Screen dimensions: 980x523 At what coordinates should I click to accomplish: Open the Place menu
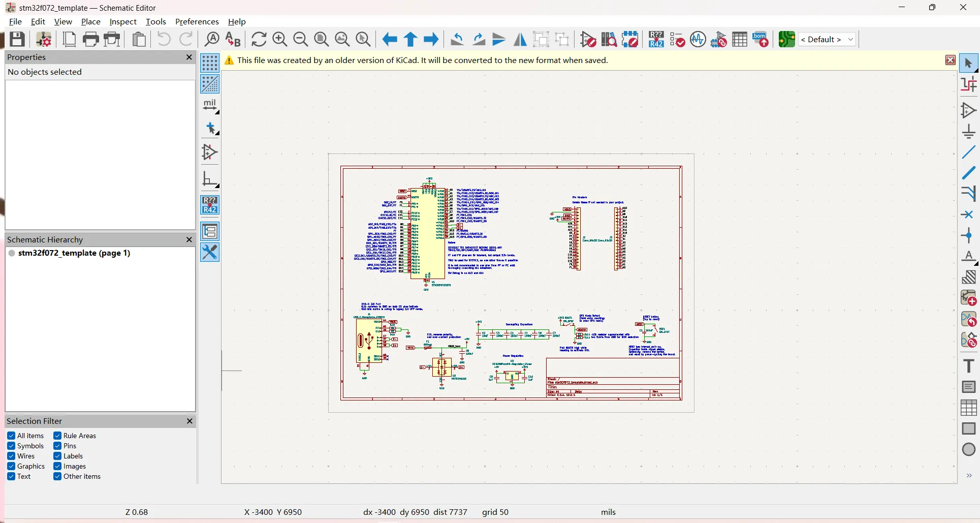91,21
